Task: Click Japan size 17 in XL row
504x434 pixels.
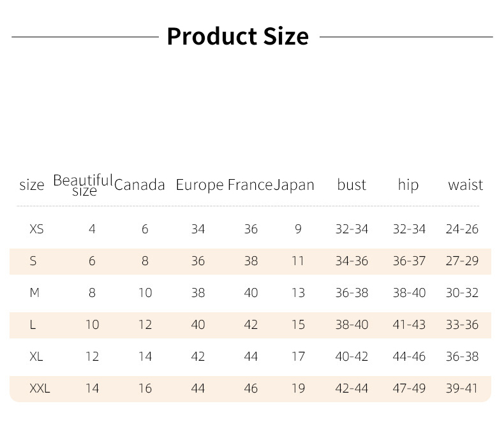Action: [298, 357]
